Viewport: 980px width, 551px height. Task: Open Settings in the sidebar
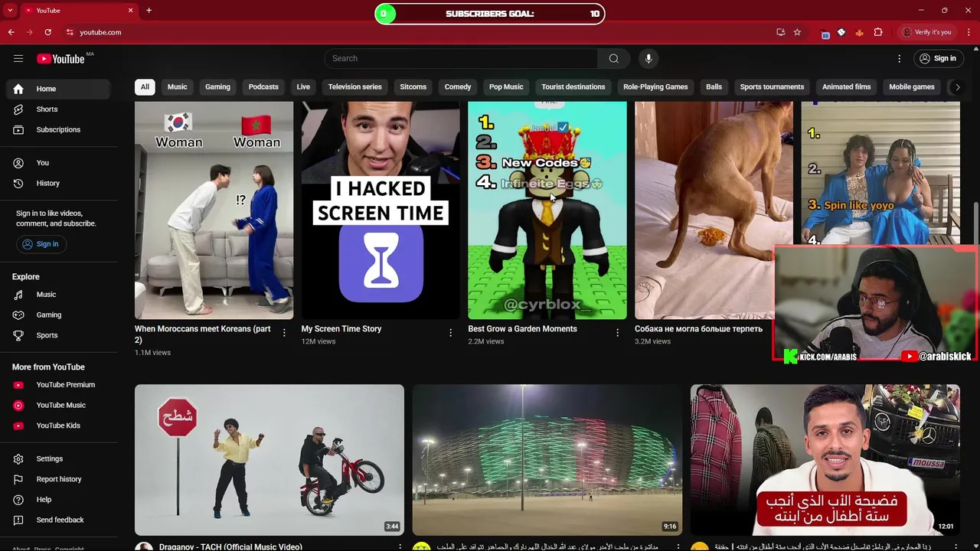(58, 458)
